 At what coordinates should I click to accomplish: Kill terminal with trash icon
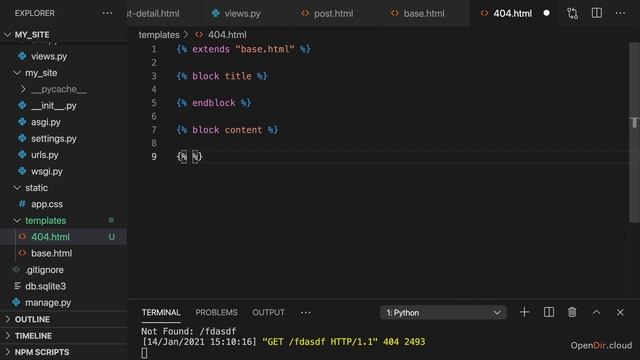pyautogui.click(x=572, y=312)
